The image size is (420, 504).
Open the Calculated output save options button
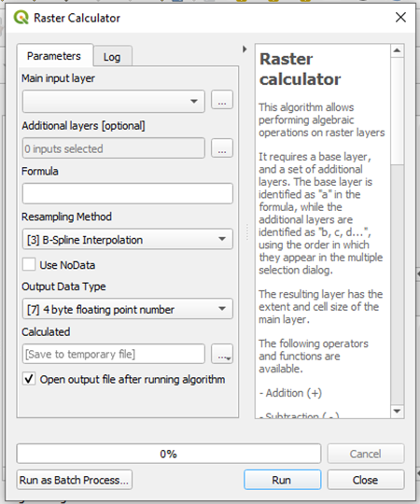tap(222, 354)
